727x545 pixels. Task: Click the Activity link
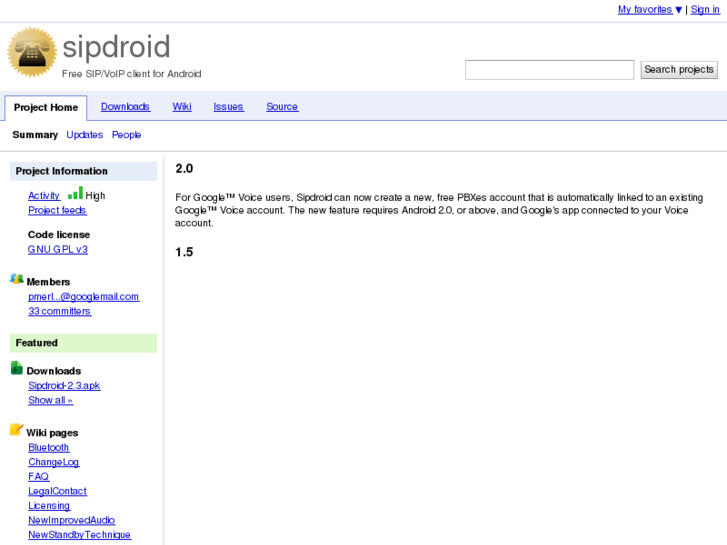[44, 196]
